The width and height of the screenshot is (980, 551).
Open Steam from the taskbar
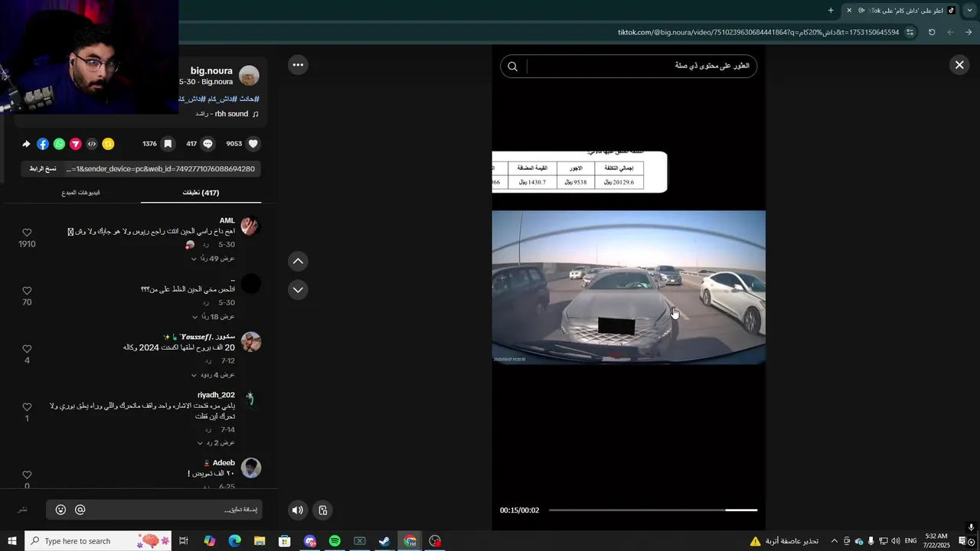(x=384, y=541)
